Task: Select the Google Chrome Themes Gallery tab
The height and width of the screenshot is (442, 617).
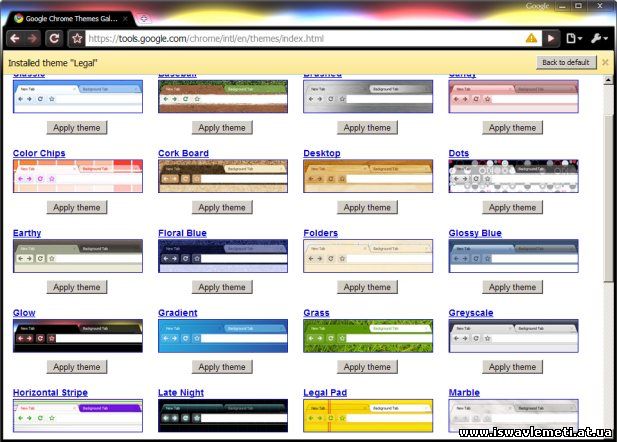Action: 70,18
